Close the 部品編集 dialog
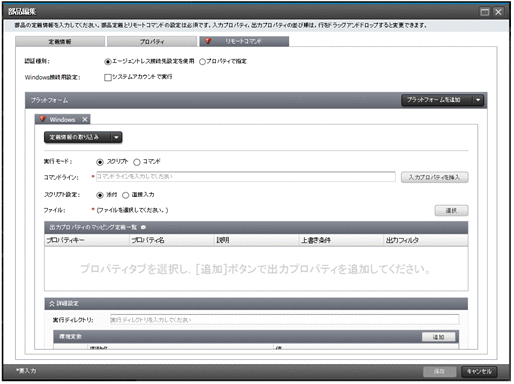 [498, 12]
